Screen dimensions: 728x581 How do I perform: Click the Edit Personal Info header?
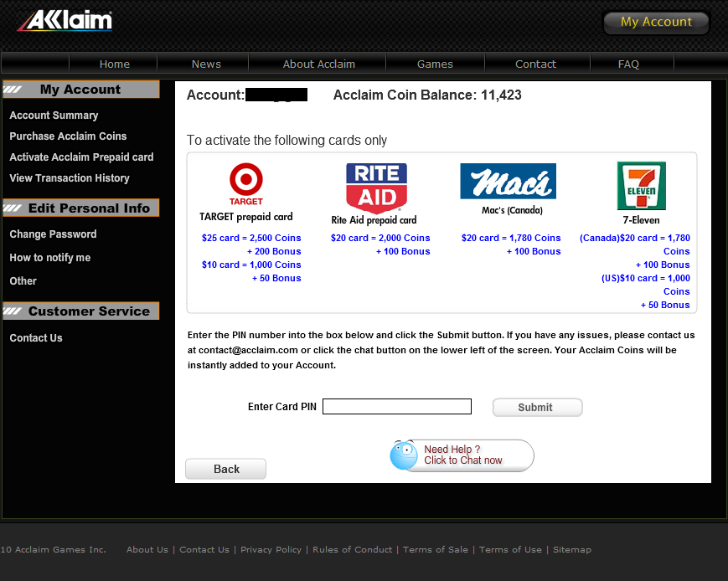coord(81,208)
